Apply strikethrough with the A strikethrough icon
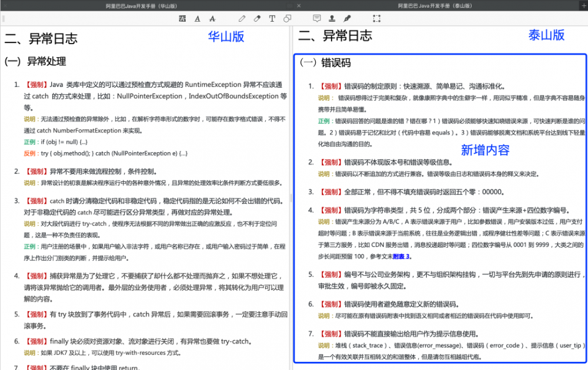This screenshot has height=370, width=588. point(212,18)
